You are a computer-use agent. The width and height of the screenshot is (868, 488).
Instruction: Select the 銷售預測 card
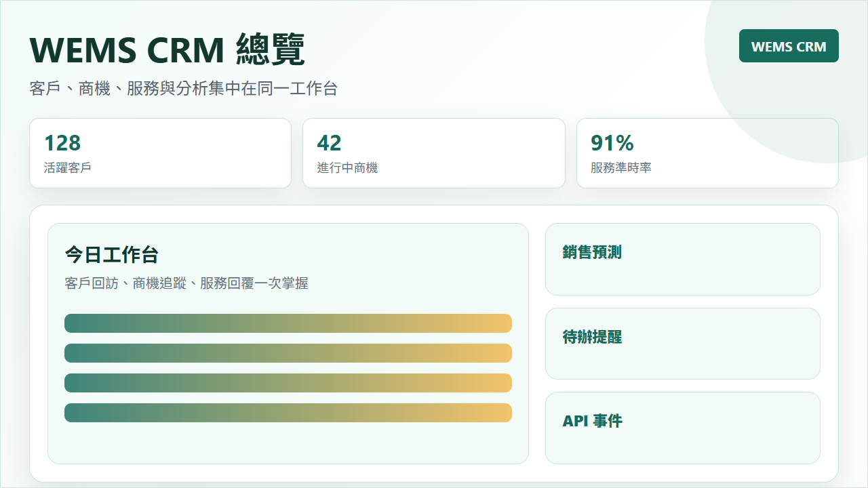683,259
